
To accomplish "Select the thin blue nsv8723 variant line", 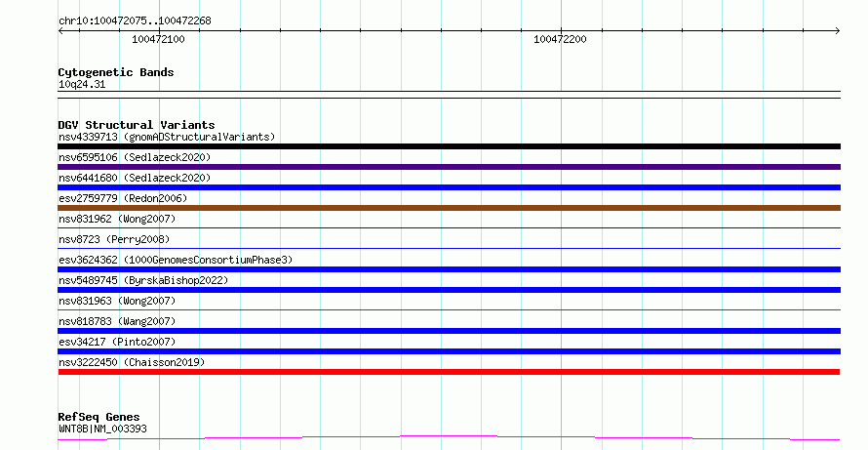I will 449,248.
